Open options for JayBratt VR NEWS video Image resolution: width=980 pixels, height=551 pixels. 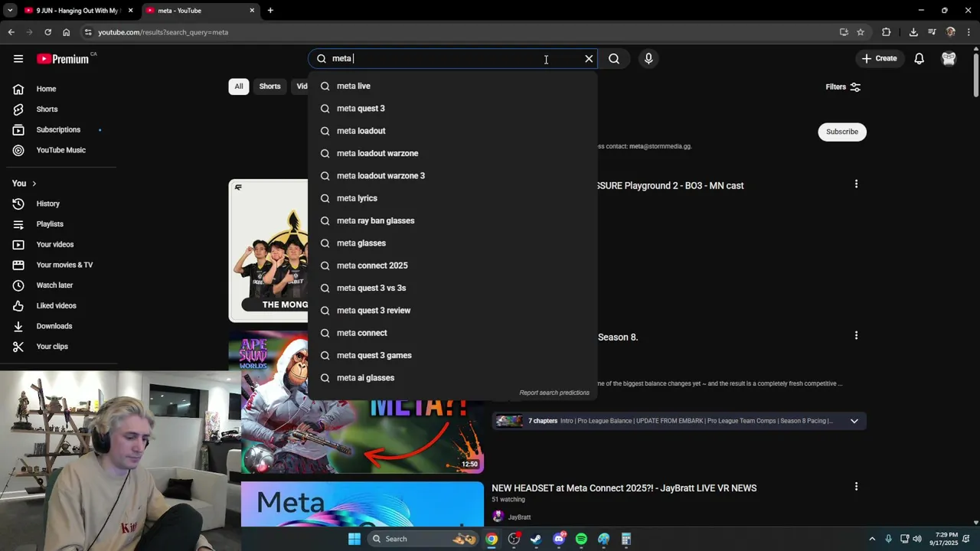(x=856, y=486)
